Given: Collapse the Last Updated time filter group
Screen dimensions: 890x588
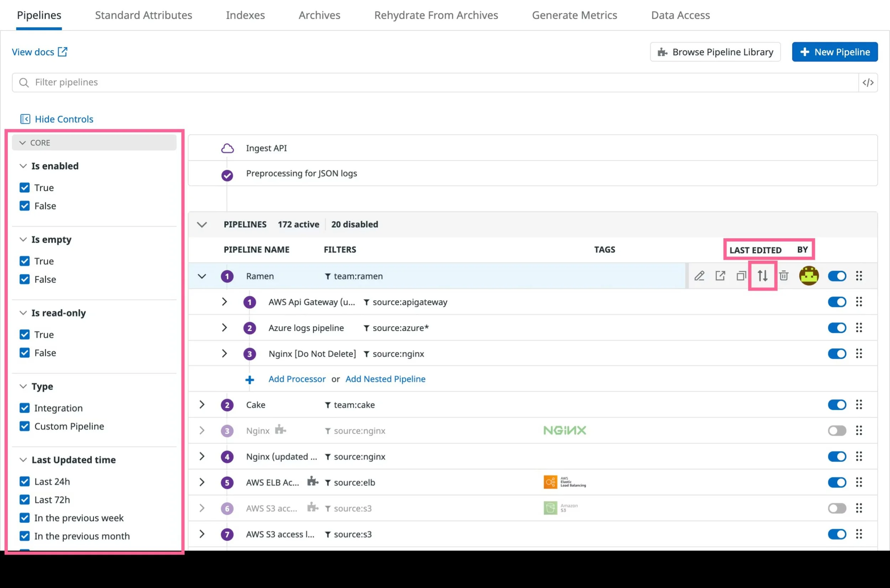Looking at the screenshot, I should [22, 460].
